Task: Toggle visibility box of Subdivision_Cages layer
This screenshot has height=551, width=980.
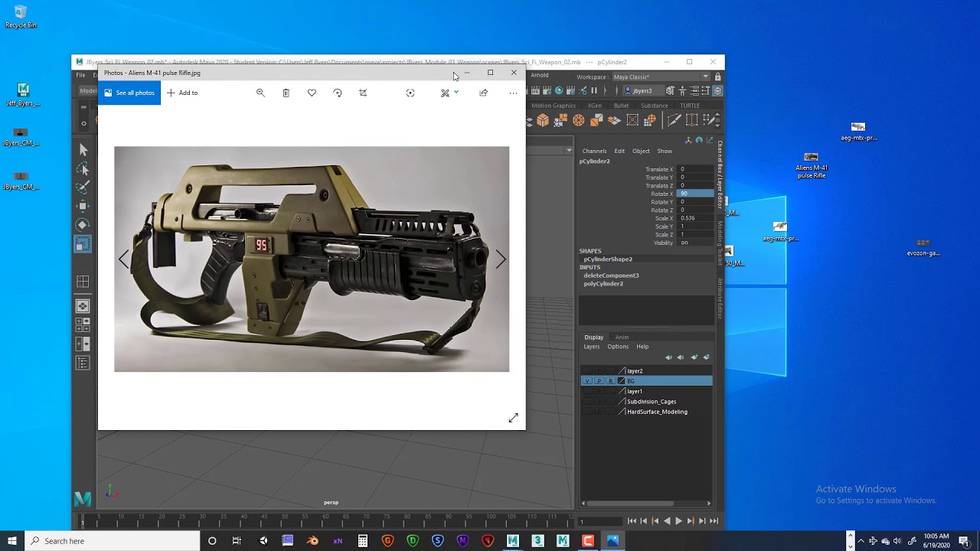Action: [587, 402]
